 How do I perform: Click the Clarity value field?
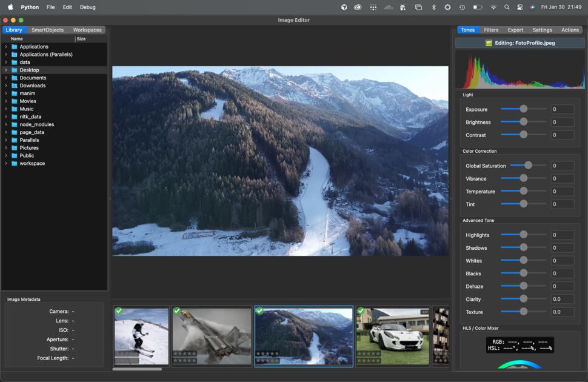coord(562,300)
